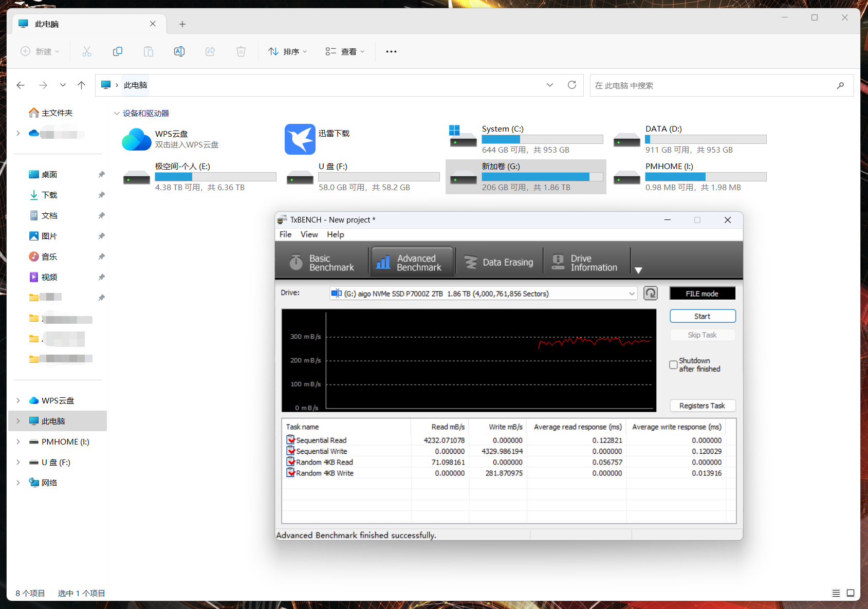868x609 pixels.
Task: Select the System (C:) drive icon
Action: point(463,136)
